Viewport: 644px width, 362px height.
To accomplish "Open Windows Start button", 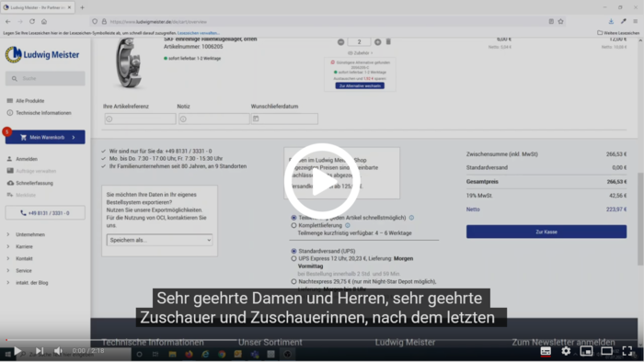I will (x=7, y=355).
